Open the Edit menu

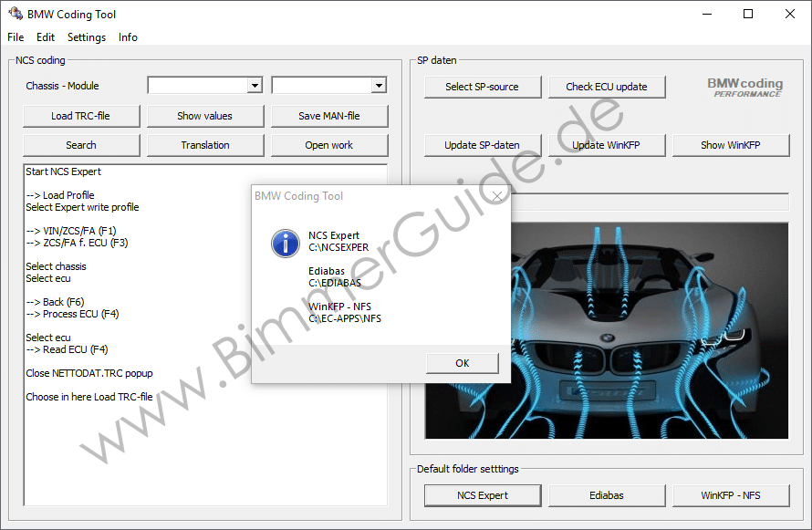tap(46, 37)
